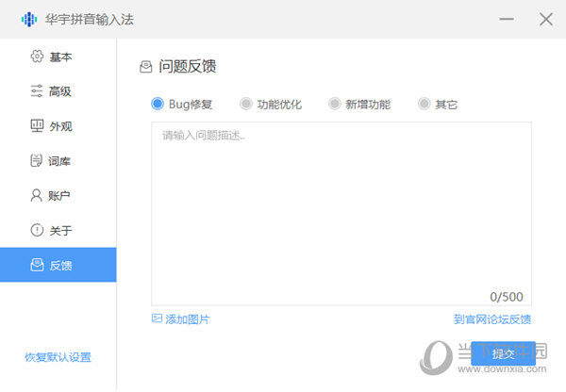Click the dictionary icon beside 词库
Image resolution: width=566 pixels, height=392 pixels.
36,160
